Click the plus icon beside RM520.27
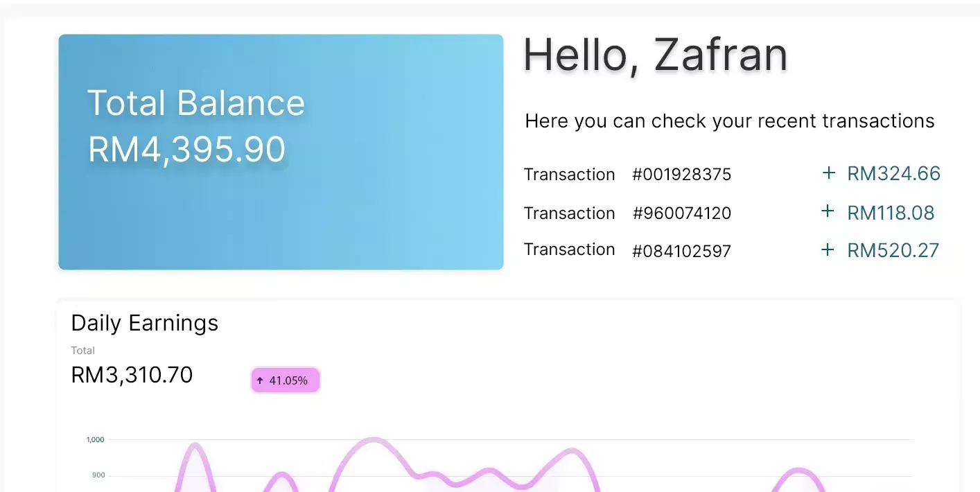980x492 pixels. pyautogui.click(x=828, y=250)
